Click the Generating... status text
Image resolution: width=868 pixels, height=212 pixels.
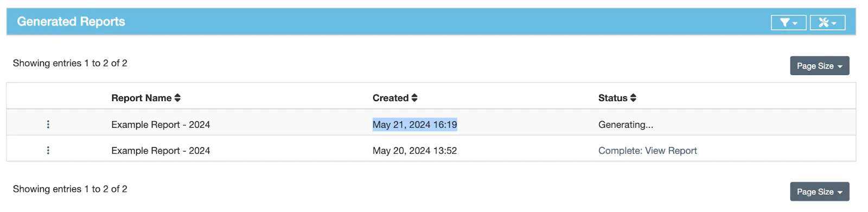coord(626,124)
